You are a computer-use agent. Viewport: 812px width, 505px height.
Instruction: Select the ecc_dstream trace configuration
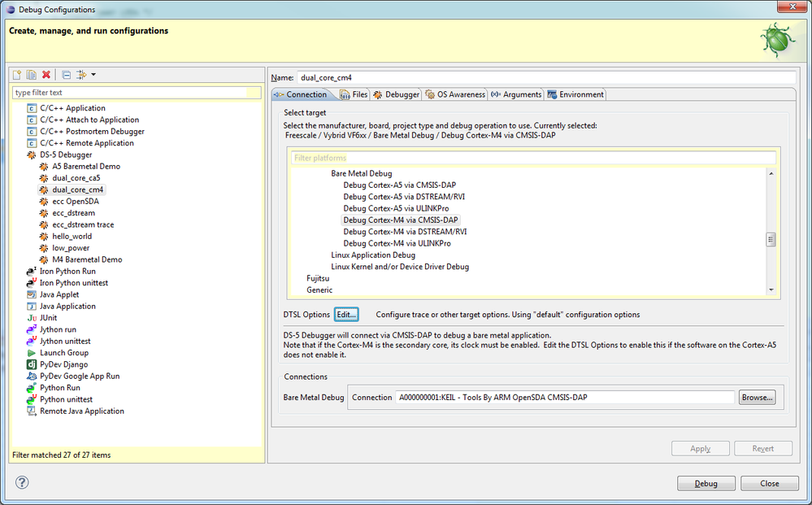tap(83, 224)
